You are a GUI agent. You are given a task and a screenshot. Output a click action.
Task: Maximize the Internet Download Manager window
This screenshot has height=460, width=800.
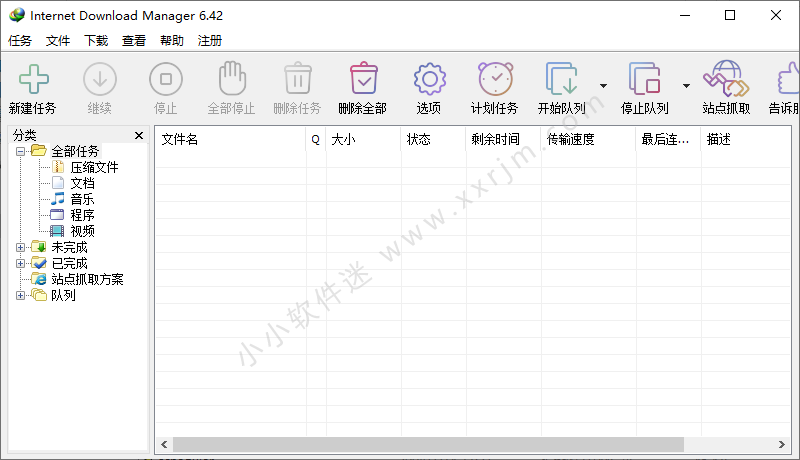[730, 15]
